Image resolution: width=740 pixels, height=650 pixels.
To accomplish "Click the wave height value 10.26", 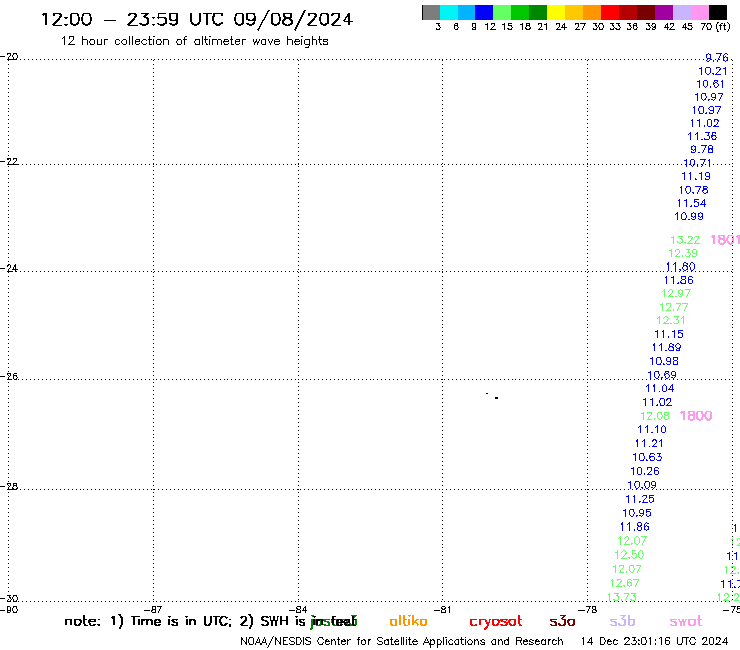I will 645,472.
